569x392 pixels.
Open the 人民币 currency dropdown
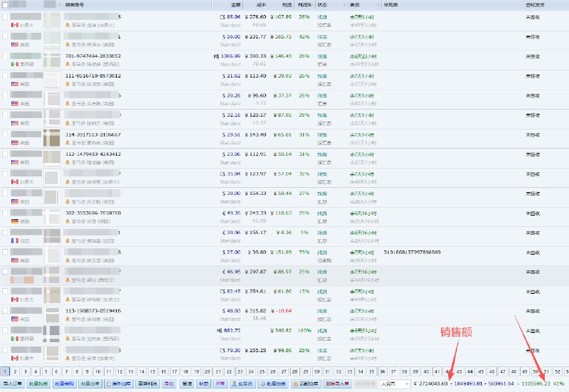395,383
